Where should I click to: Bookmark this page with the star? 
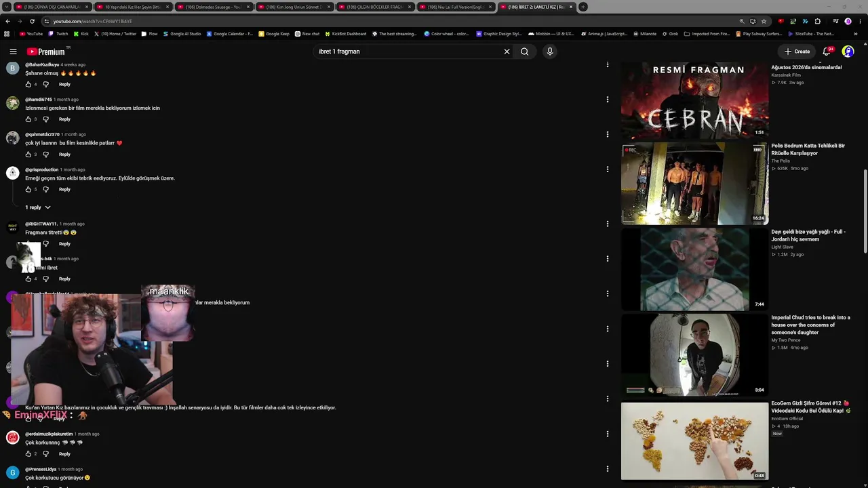coord(764,21)
